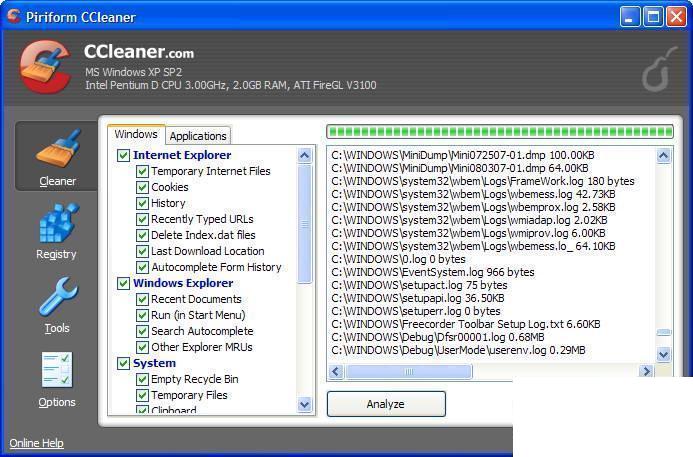Select the wmiprov.log 6.00KB row

click(x=468, y=233)
